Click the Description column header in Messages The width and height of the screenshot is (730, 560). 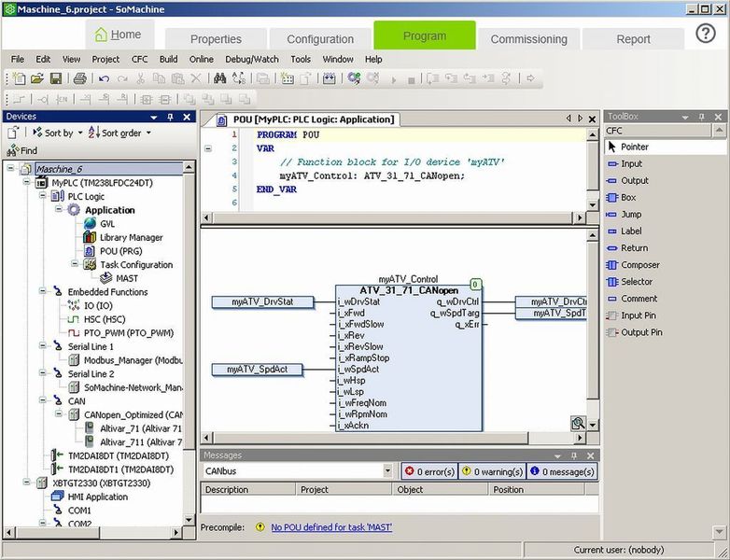(x=248, y=489)
